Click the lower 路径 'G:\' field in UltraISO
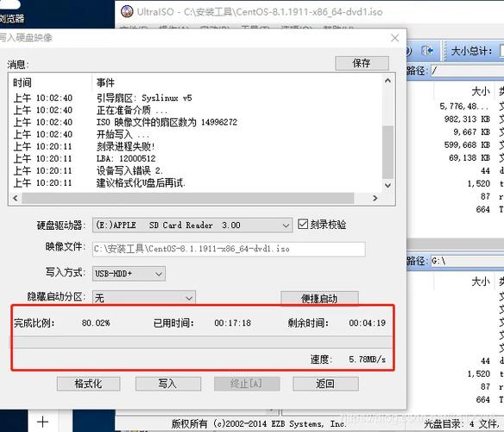This screenshot has height=432, width=504. 468,260
